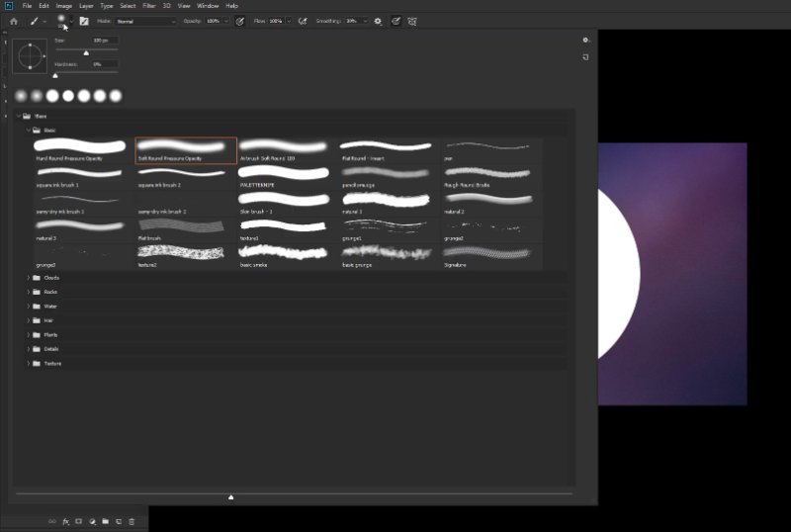791x532 pixels.
Task: Click the brush Size input field
Action: click(x=104, y=41)
